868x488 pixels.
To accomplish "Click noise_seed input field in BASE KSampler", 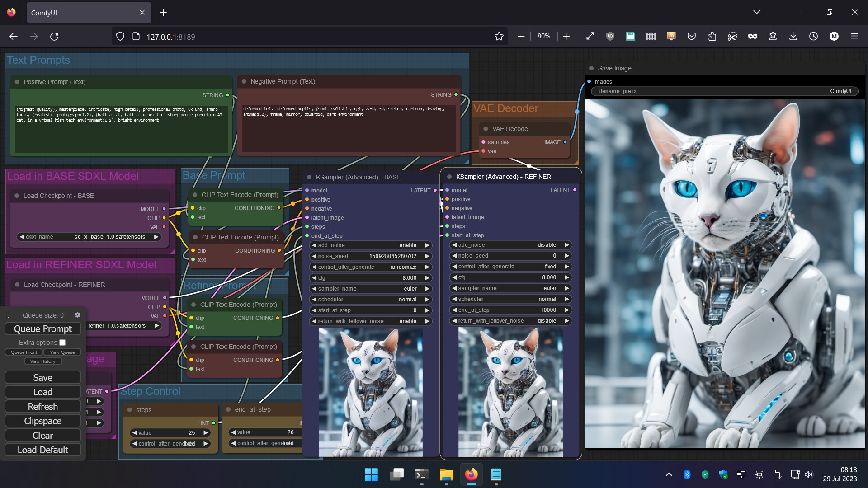I will 369,256.
